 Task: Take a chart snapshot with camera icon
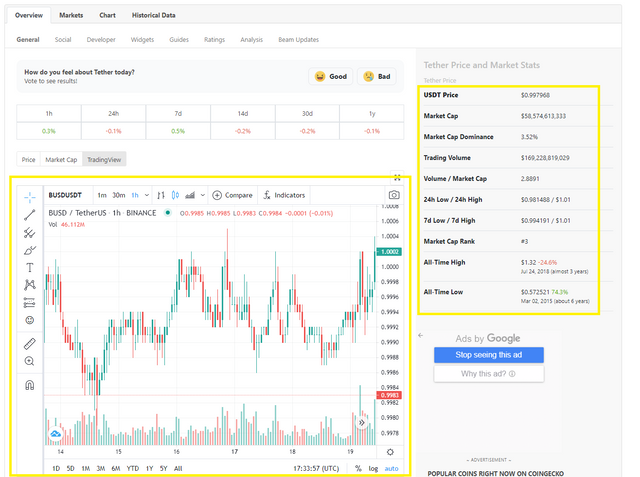(394, 195)
